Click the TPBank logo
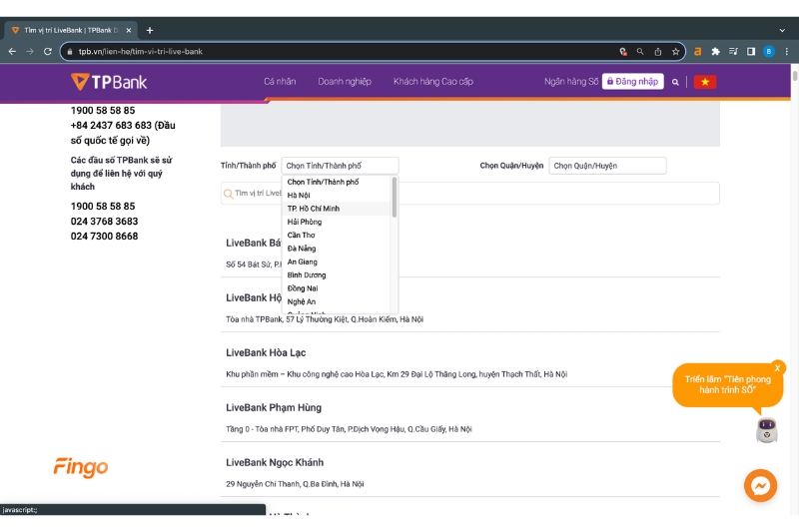This screenshot has height=532, width=799. click(109, 82)
